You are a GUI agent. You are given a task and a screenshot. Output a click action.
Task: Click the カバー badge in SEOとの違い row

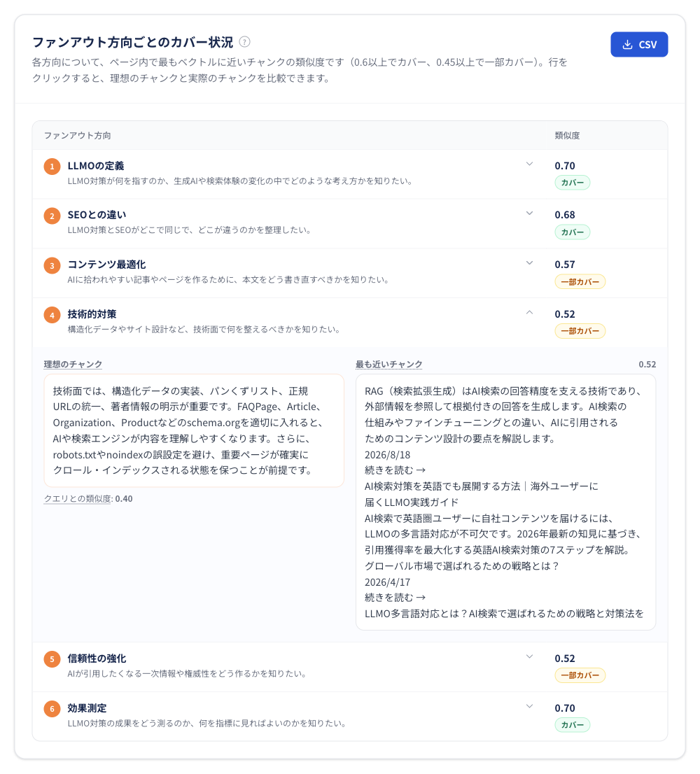(572, 232)
